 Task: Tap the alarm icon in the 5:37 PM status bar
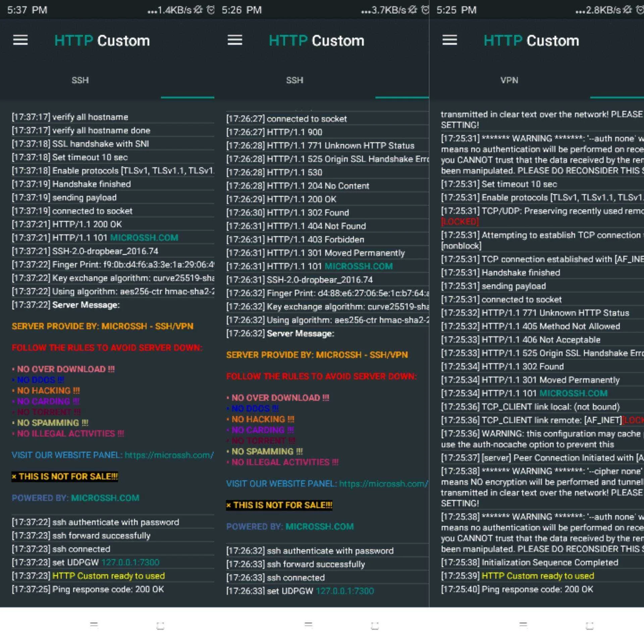(x=210, y=10)
